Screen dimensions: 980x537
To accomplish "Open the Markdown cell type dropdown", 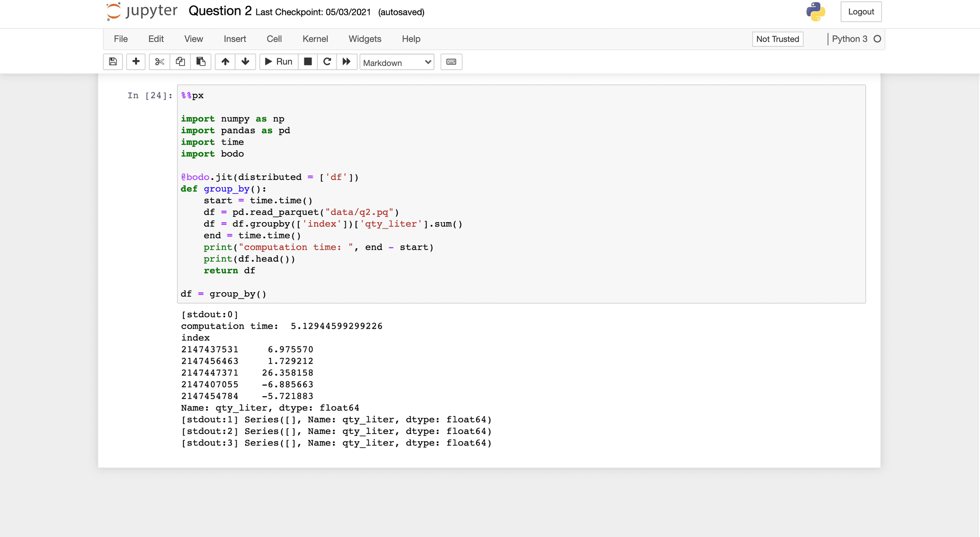I will 397,62.
